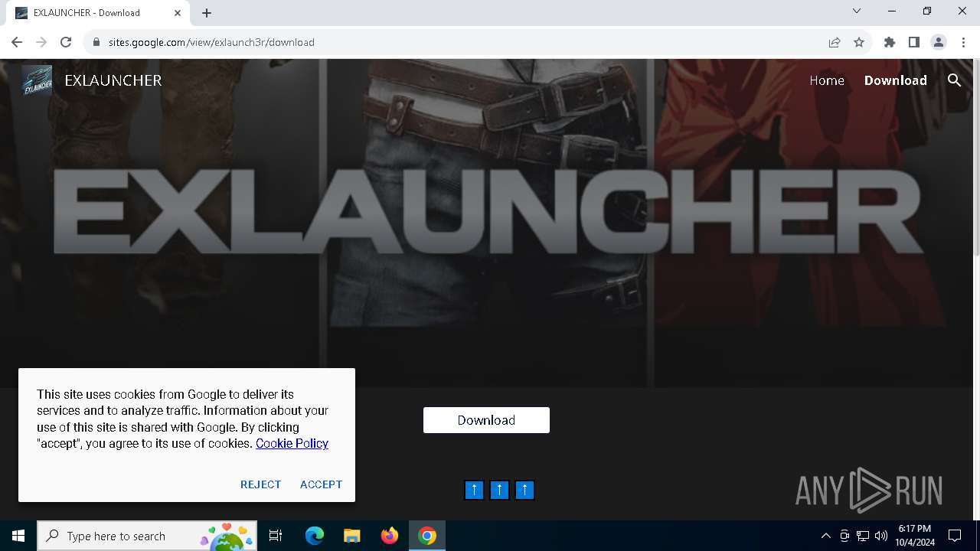The image size is (980, 551).
Task: Open the Cookie Policy link
Action: click(x=292, y=443)
